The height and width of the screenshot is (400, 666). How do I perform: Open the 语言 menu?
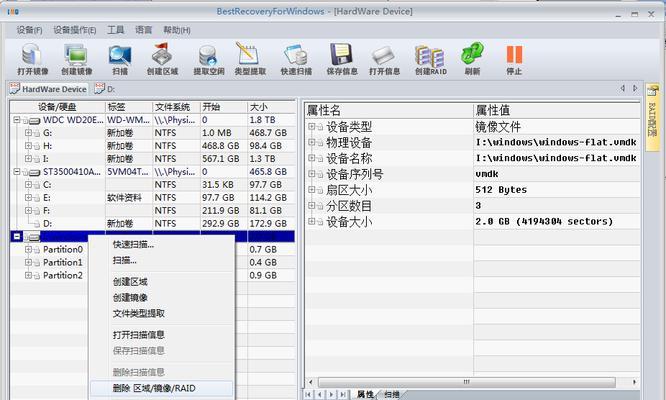coord(144,30)
